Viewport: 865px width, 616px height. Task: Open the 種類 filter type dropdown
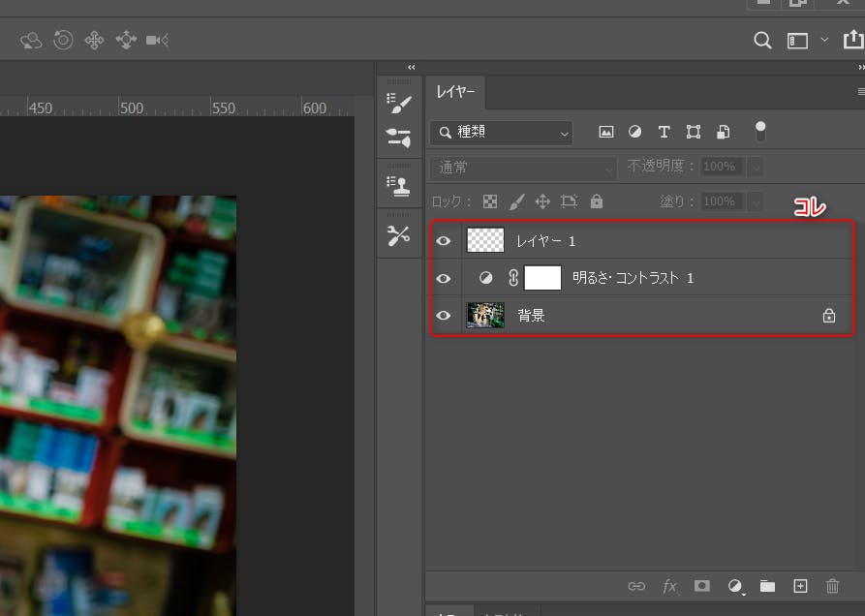coord(502,132)
